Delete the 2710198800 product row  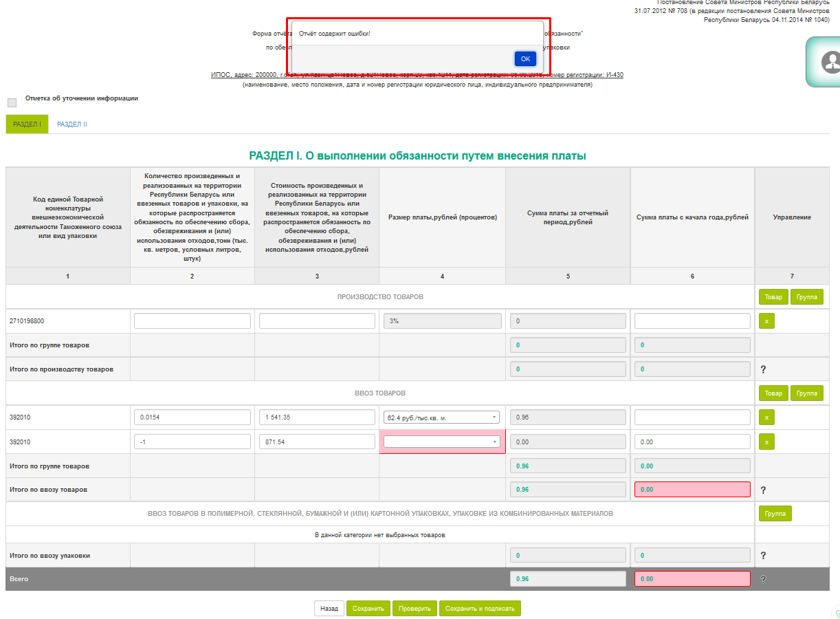(766, 321)
